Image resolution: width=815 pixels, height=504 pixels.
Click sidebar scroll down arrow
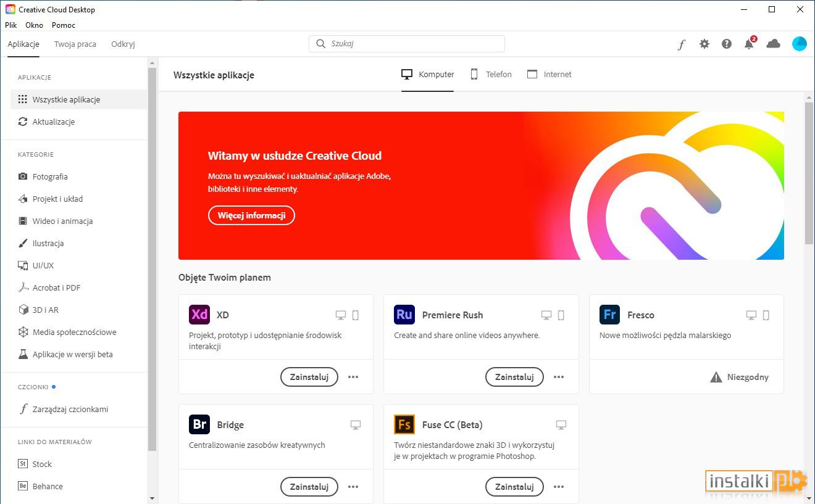153,498
